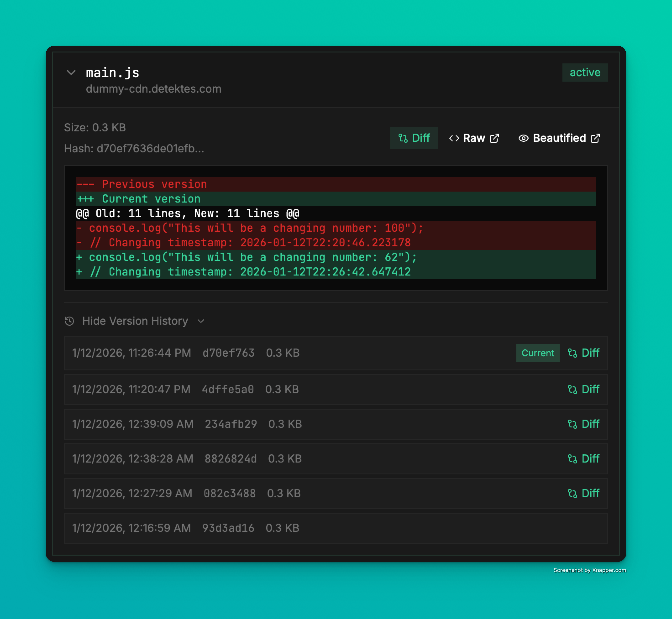Collapse the main.js file chevron
Viewport: 672px width, 619px height.
(x=71, y=72)
